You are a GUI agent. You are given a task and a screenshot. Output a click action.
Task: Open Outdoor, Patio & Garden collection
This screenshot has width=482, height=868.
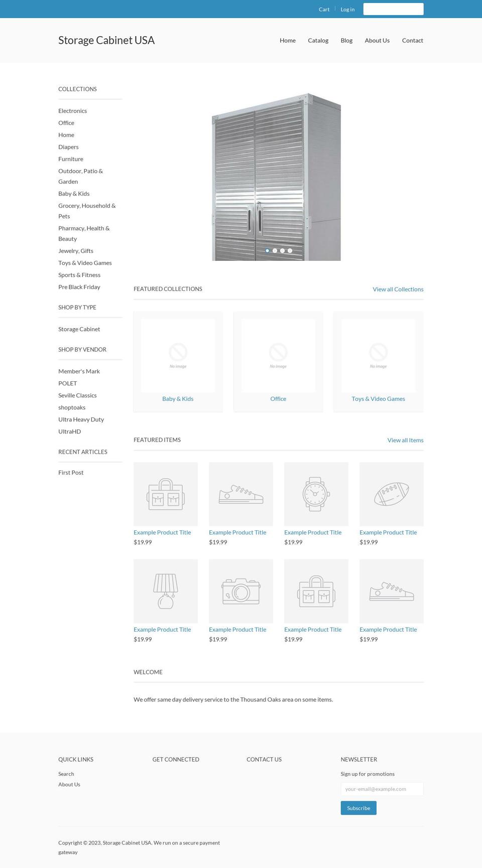80,176
